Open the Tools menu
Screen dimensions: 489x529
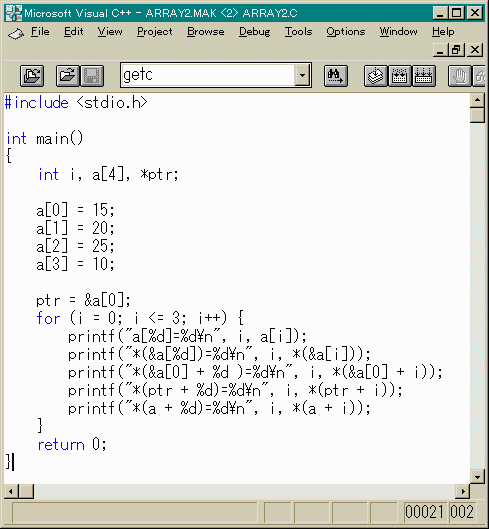click(298, 32)
